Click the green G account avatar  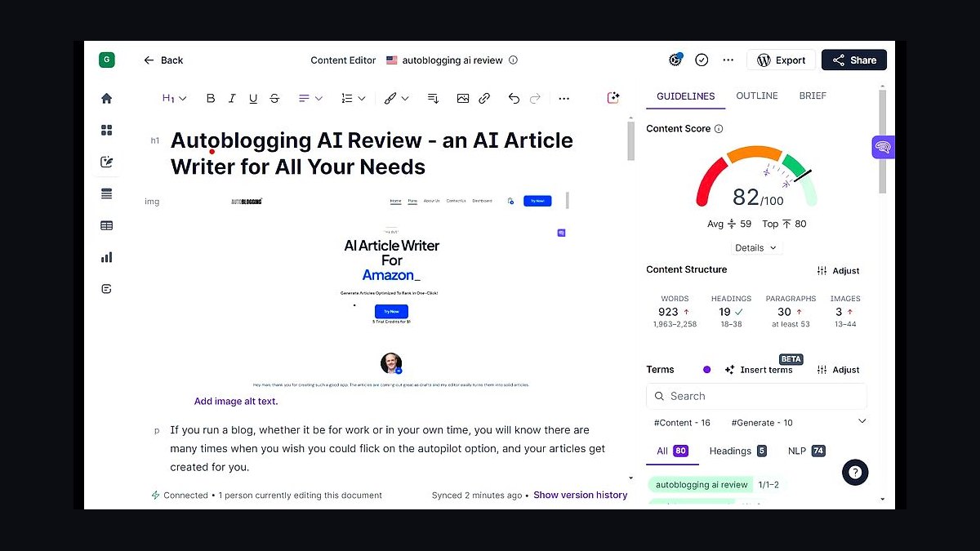pos(106,60)
